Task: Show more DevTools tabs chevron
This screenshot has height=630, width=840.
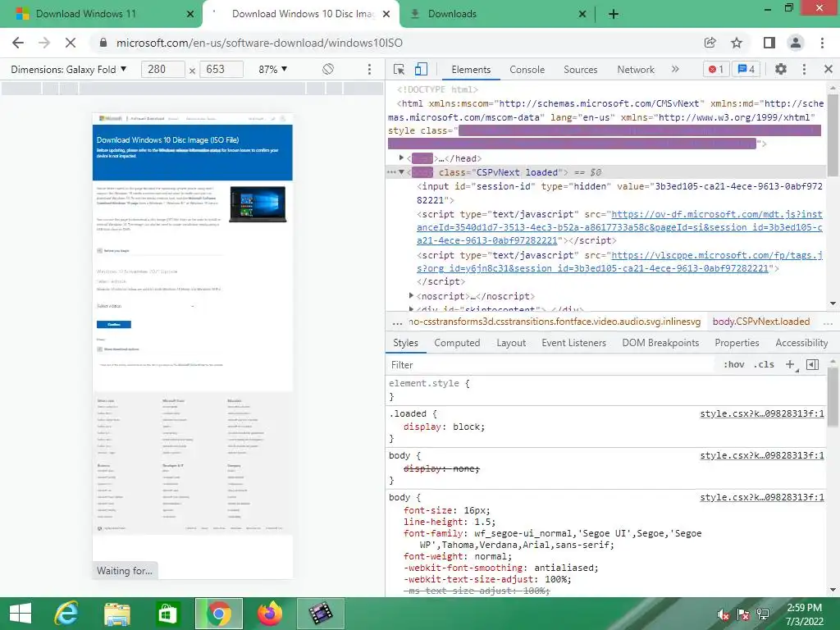Action: click(x=675, y=69)
